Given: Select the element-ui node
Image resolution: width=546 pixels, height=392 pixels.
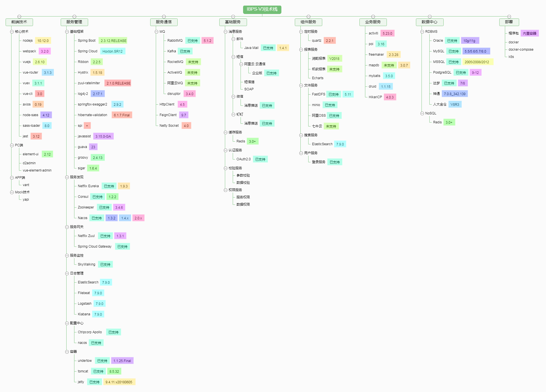Looking at the screenshot, I should tap(31, 154).
